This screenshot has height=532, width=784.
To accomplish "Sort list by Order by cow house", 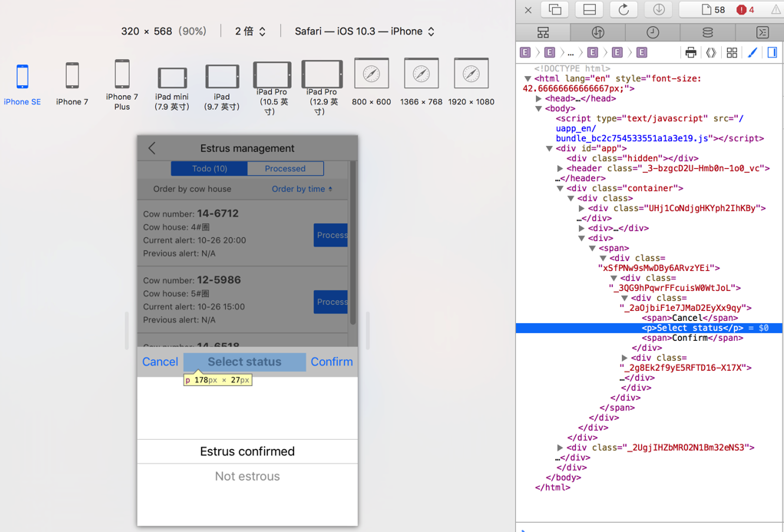I will (x=193, y=189).
